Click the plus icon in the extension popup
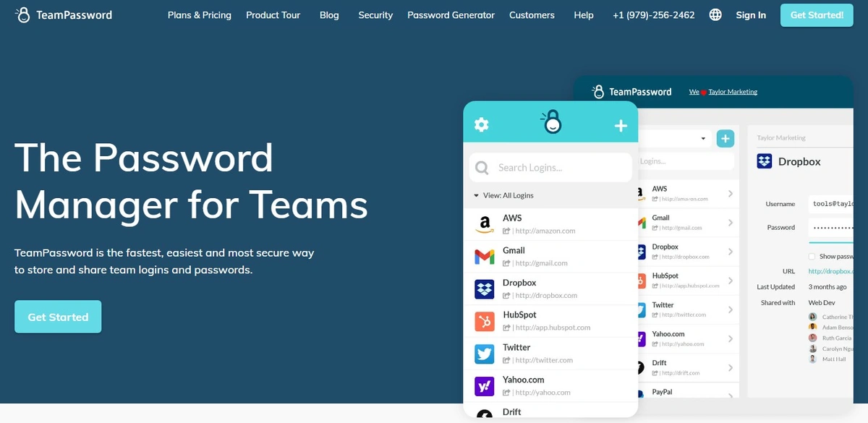This screenshot has width=868, height=423. pos(621,126)
